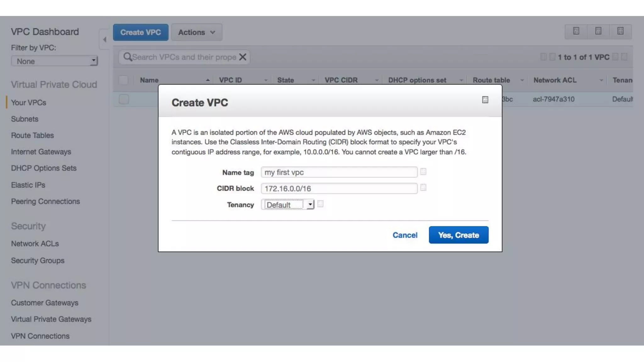The height and width of the screenshot is (362, 644).
Task: Click the info icon beside Name tag field
Action: pyautogui.click(x=423, y=172)
